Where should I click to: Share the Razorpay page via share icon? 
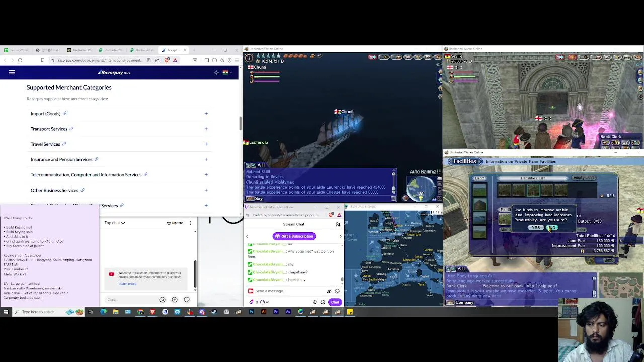(x=157, y=60)
